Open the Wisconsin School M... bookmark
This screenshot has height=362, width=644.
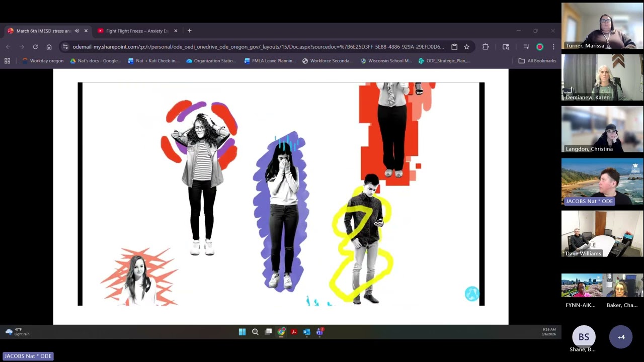pyautogui.click(x=386, y=61)
